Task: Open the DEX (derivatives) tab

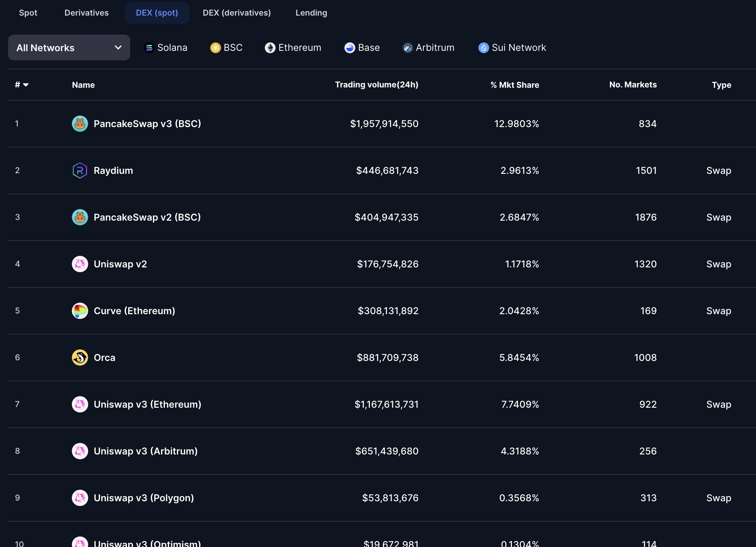Action: coord(237,13)
